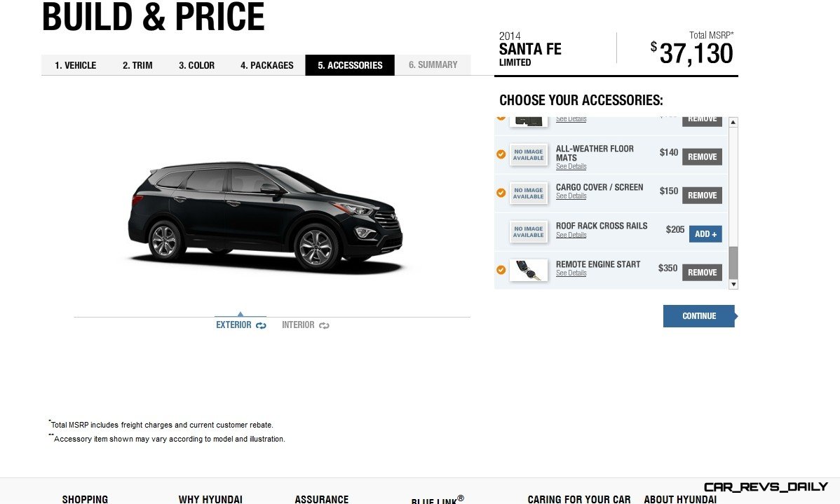
Task: Open Caring For Your Car footer menu
Action: (x=579, y=499)
